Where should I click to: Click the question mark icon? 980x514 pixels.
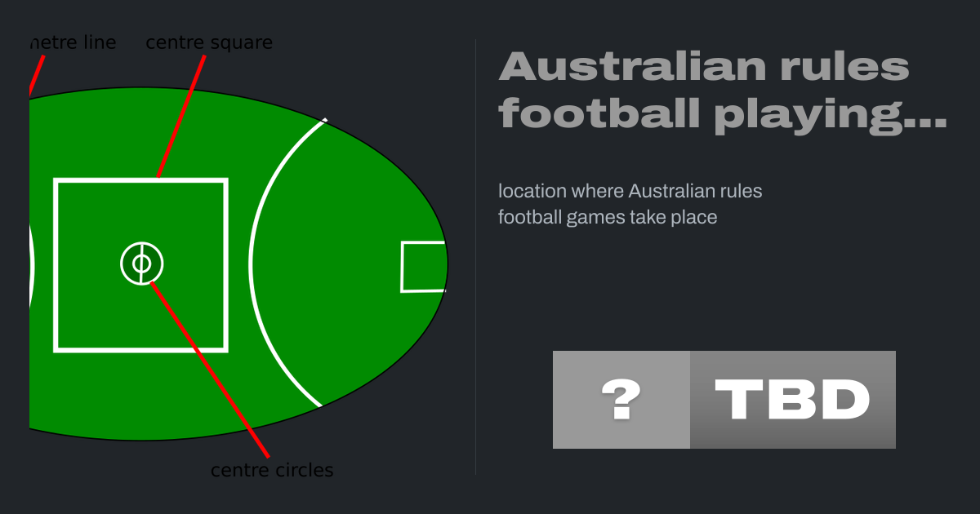(x=621, y=400)
